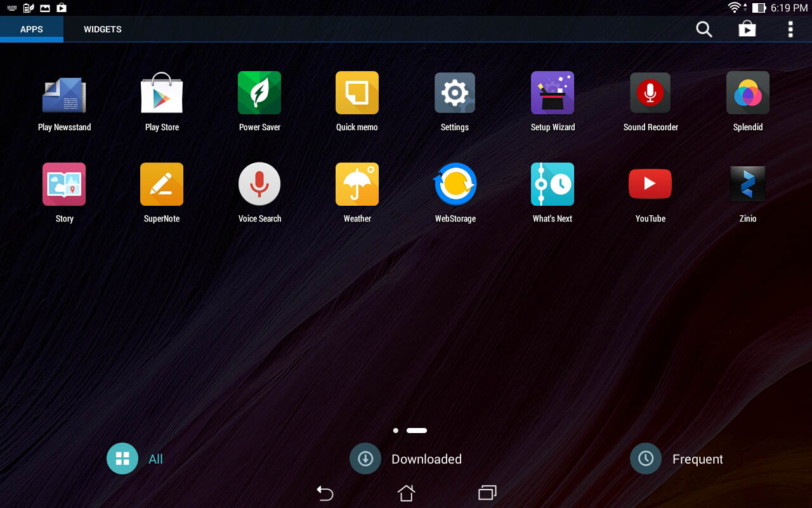The height and width of the screenshot is (508, 812).
Task: Tap the search magnifier icon
Action: [704, 29]
